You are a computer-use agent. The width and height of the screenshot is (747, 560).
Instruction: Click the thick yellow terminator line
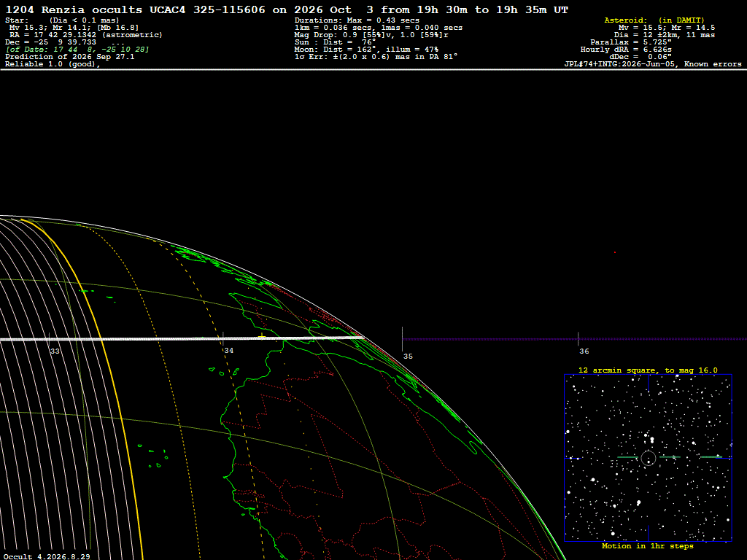coord(112,381)
